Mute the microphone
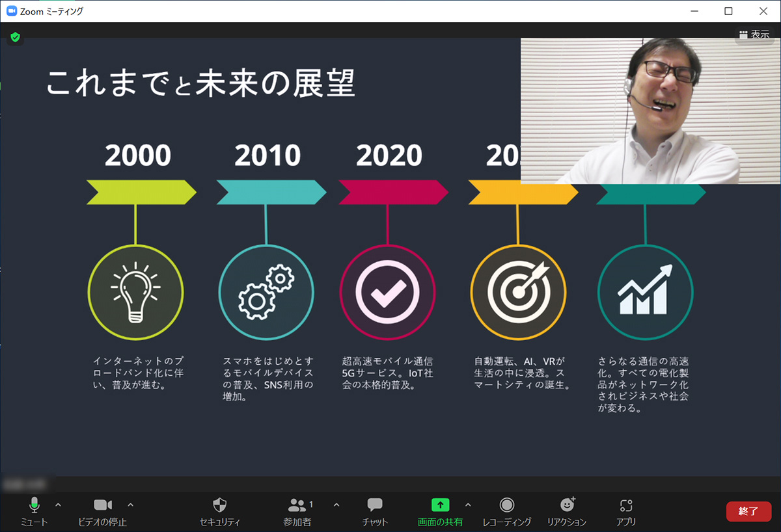The image size is (781, 532). click(x=34, y=505)
